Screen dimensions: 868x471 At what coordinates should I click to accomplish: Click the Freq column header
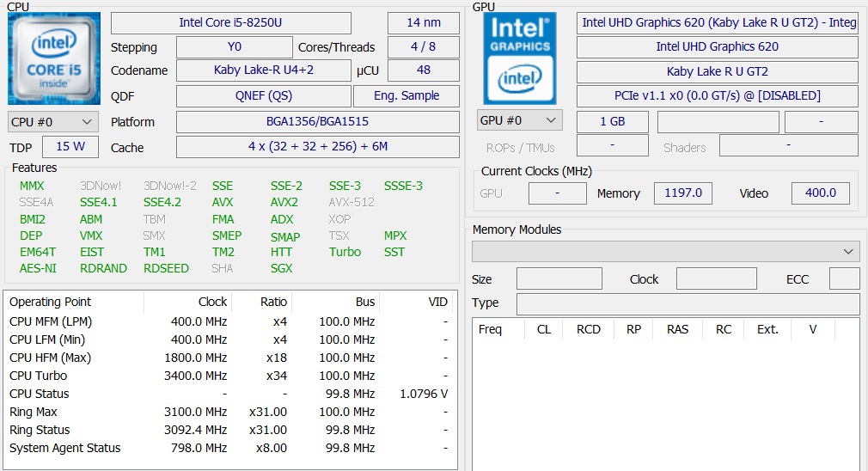[x=491, y=329]
